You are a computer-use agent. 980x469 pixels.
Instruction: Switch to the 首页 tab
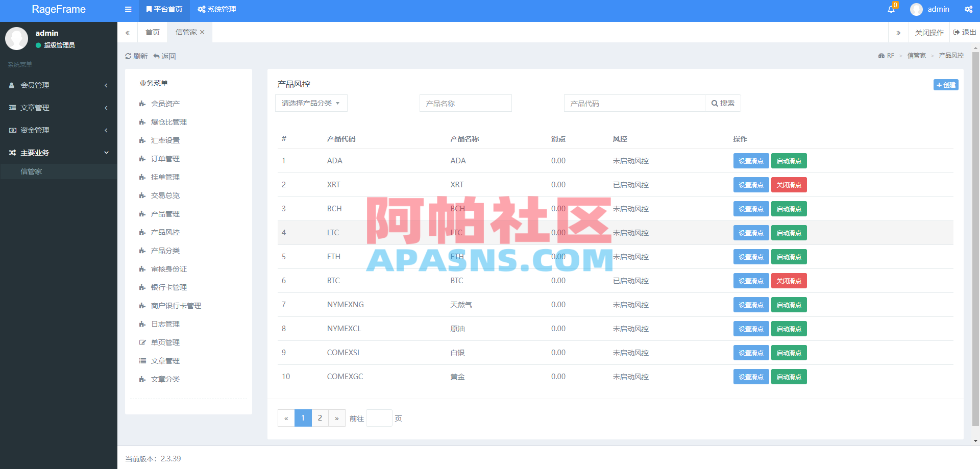point(152,32)
